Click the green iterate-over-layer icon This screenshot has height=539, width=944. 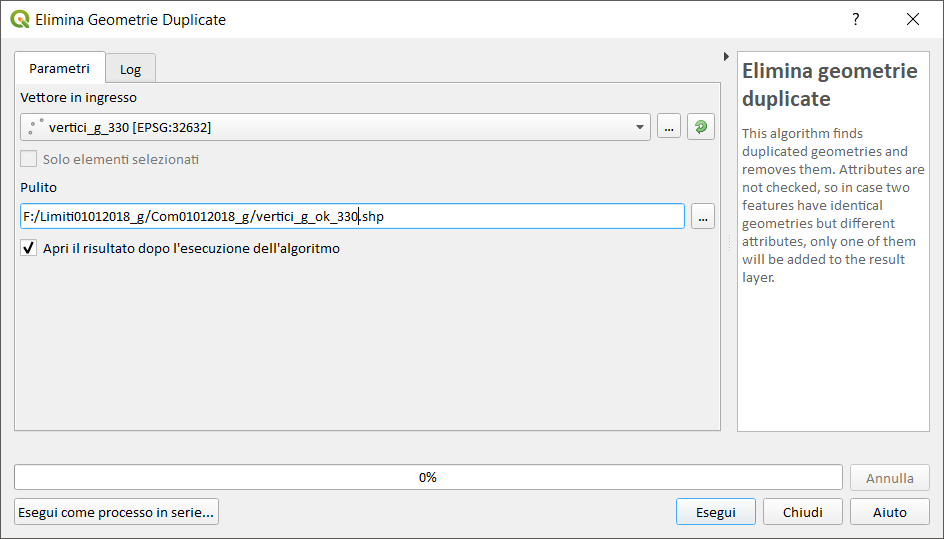click(701, 127)
